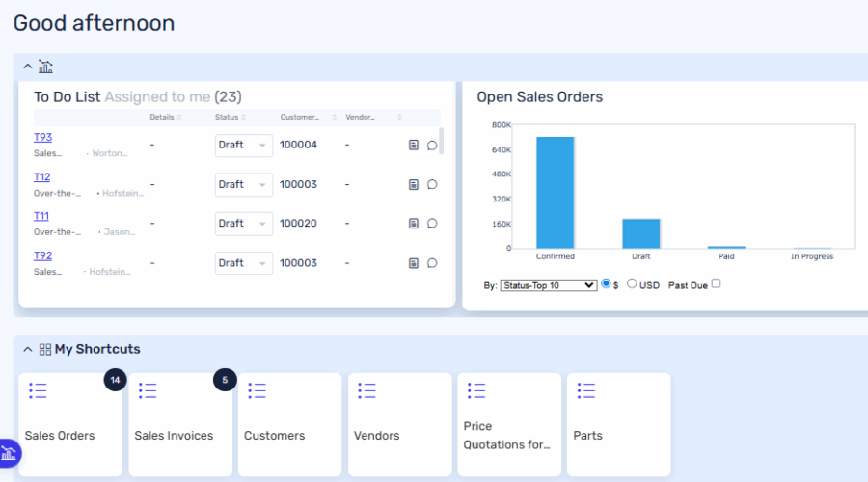868x482 pixels.
Task: Sort by the Status column header
Action: [227, 118]
